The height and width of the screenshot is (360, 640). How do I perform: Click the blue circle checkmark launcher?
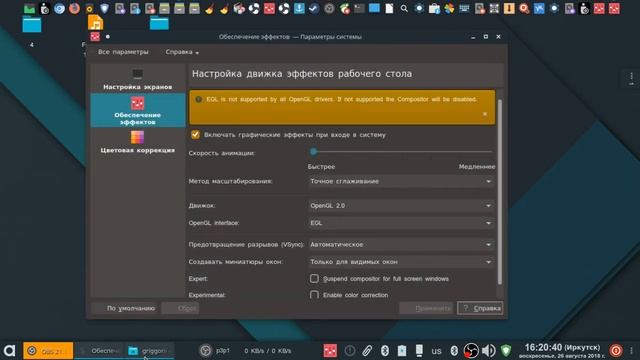[x=314, y=8]
